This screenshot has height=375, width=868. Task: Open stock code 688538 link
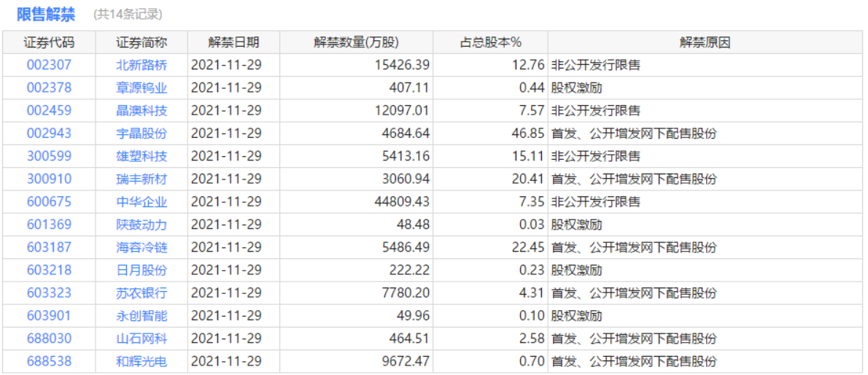click(x=49, y=362)
